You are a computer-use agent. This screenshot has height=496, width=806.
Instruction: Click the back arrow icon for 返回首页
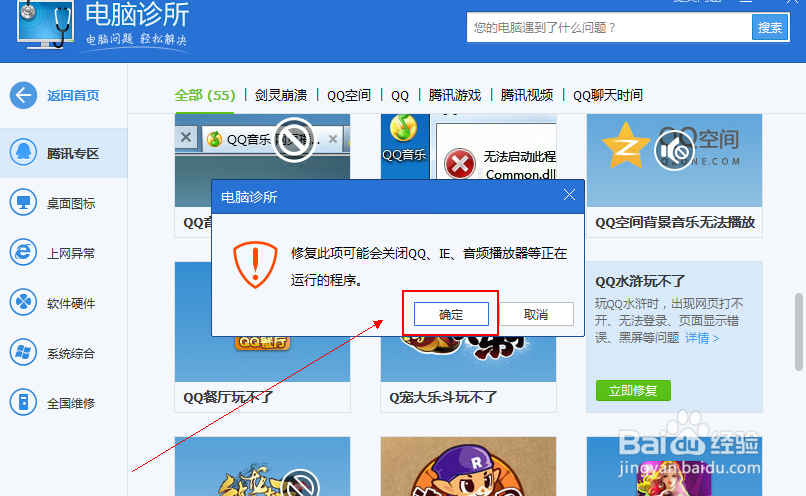pyautogui.click(x=23, y=96)
